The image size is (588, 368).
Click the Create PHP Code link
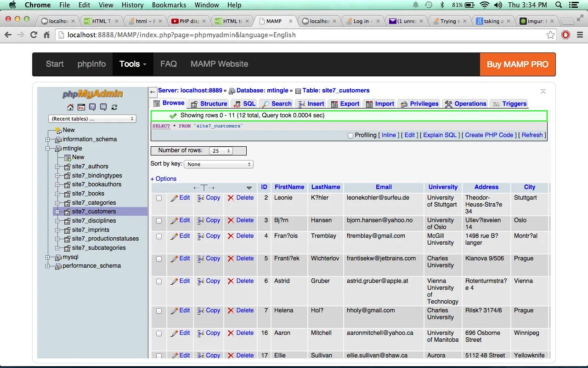coord(489,135)
